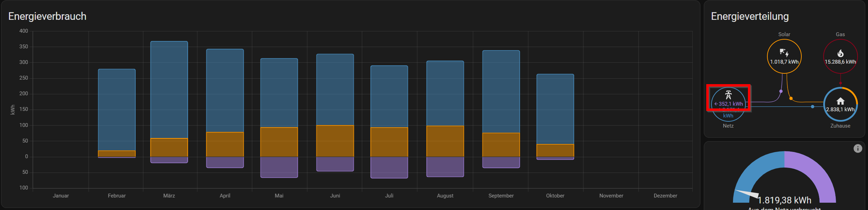Click the Netz label
Screen dimensions: 868x210
pos(728,126)
